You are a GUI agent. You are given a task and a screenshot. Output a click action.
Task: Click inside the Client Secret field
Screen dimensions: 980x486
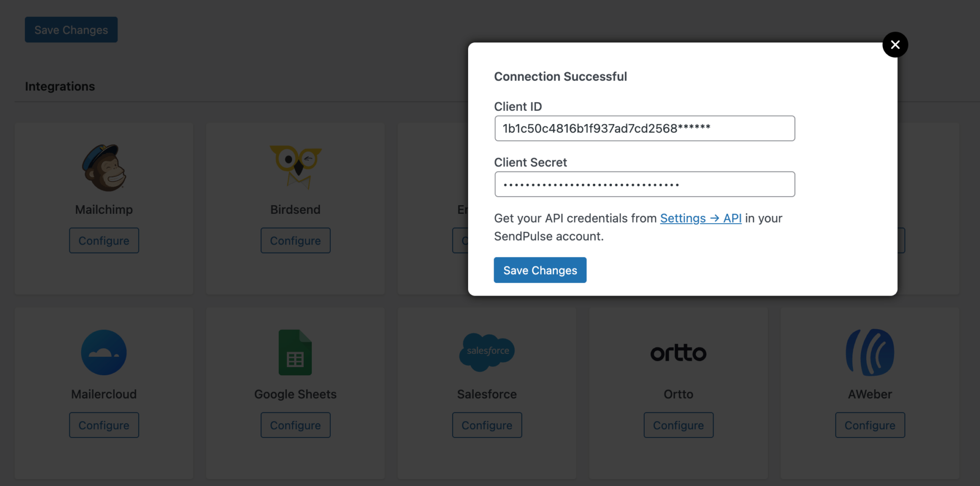coord(645,184)
